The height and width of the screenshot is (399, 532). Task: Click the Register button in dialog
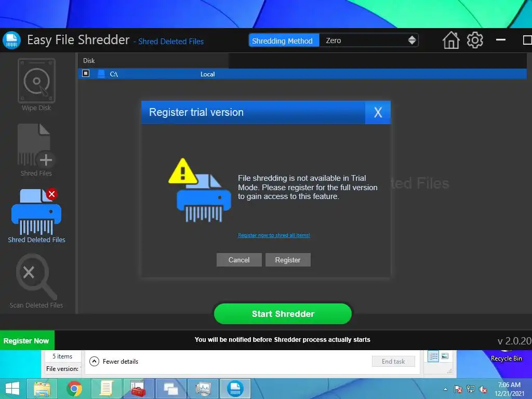(x=288, y=260)
